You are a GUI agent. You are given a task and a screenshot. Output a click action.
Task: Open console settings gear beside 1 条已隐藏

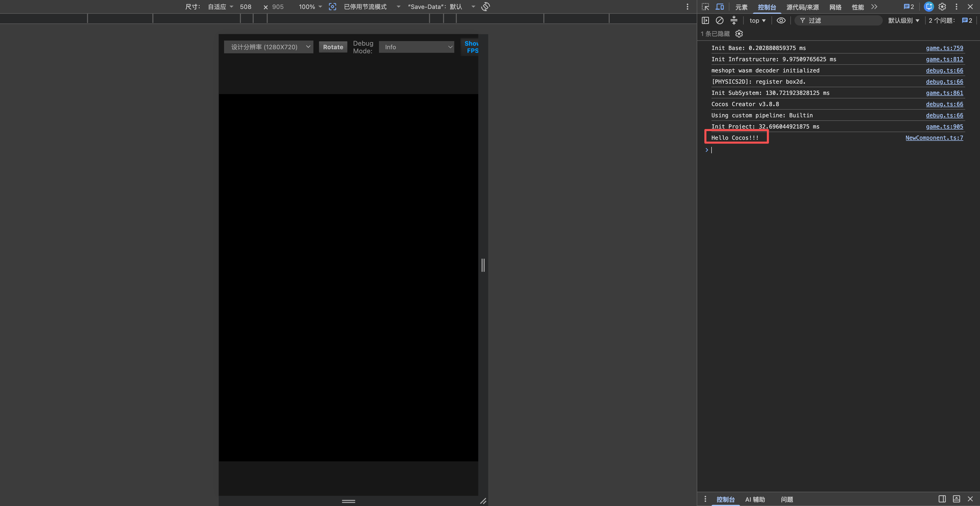[x=739, y=34]
